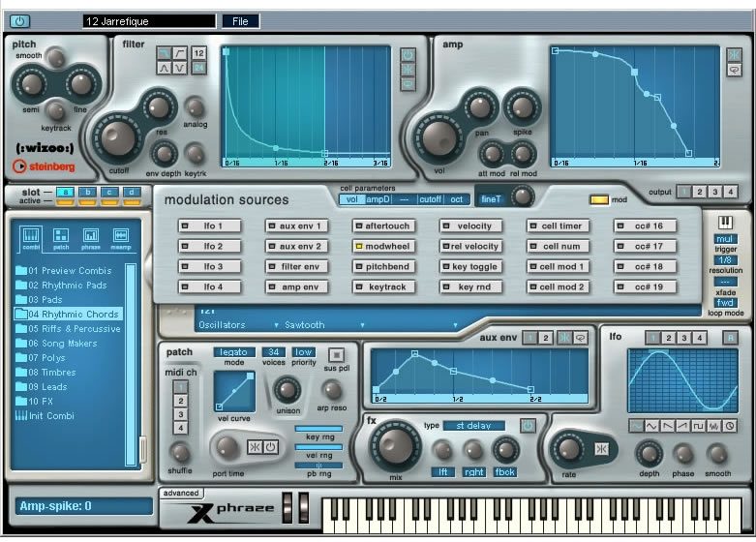Select the low-pass filter type icon
This screenshot has height=542, width=756.
164,52
